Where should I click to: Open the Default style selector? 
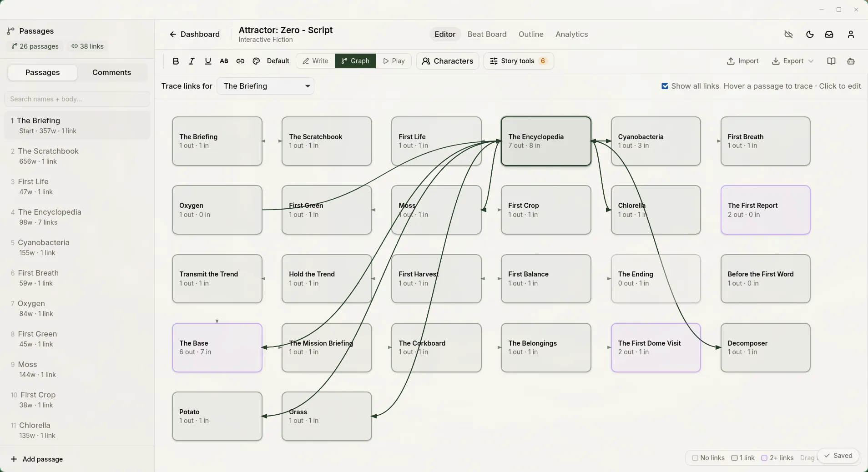coord(278,61)
